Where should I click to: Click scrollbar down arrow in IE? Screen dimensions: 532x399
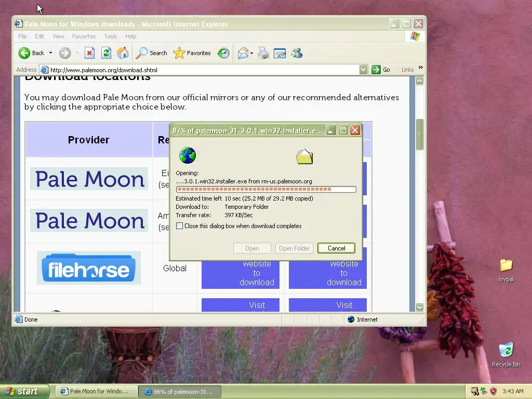(419, 307)
